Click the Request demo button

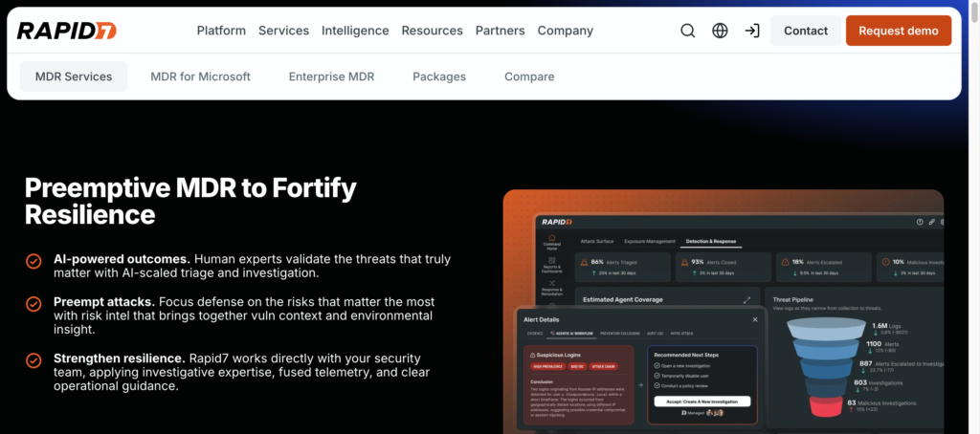point(898,31)
